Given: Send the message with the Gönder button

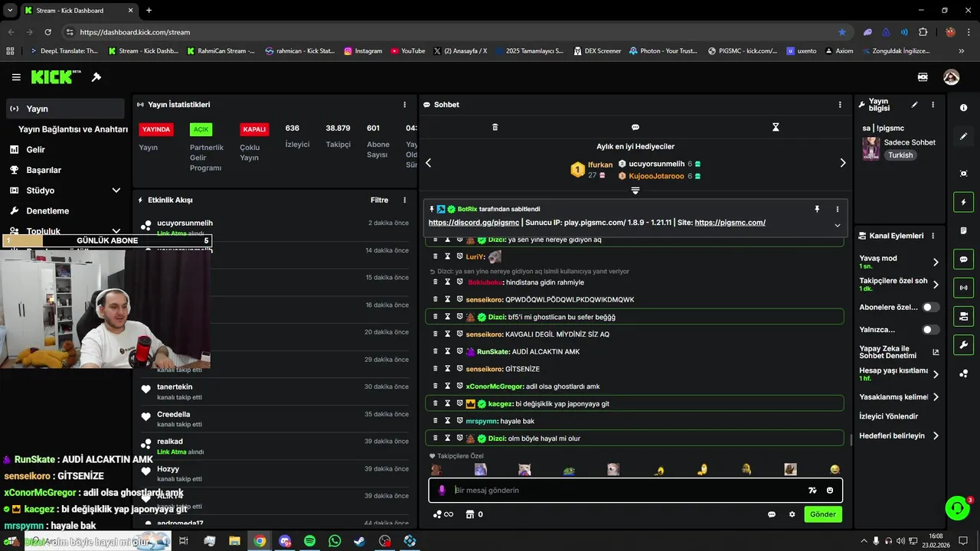Looking at the screenshot, I should point(823,514).
